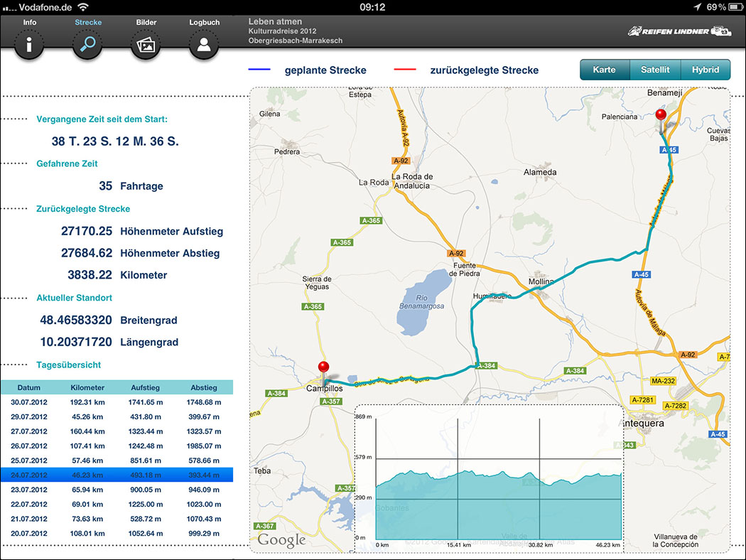Select the 21.07.2012 day row
Screen dimensions: 746x560
(x=117, y=519)
